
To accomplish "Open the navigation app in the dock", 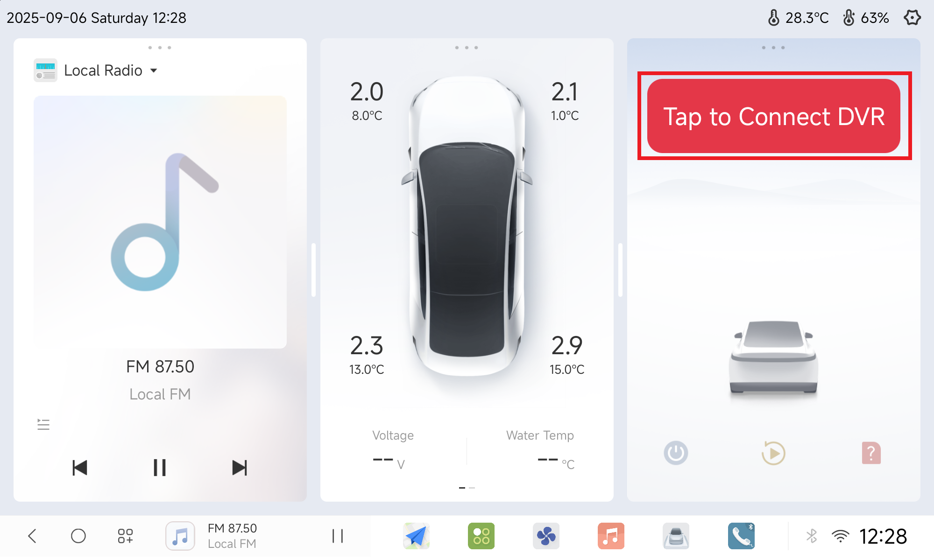I will (x=416, y=536).
